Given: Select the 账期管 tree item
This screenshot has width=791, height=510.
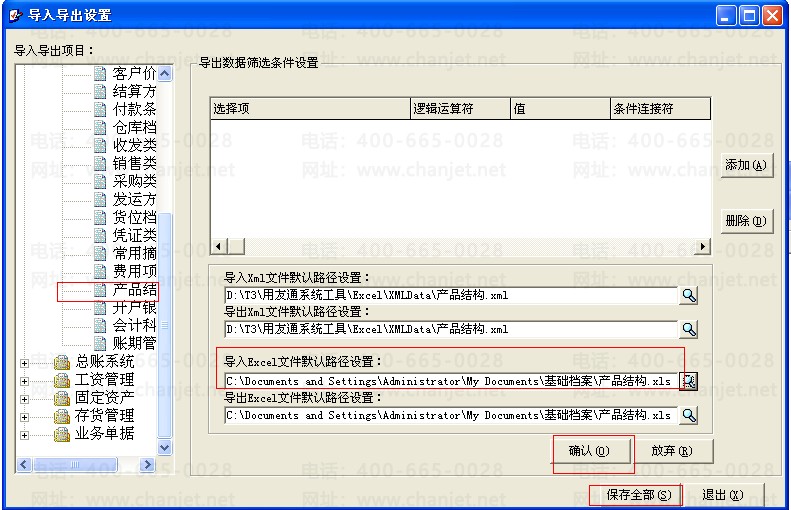Looking at the screenshot, I should tap(134, 344).
